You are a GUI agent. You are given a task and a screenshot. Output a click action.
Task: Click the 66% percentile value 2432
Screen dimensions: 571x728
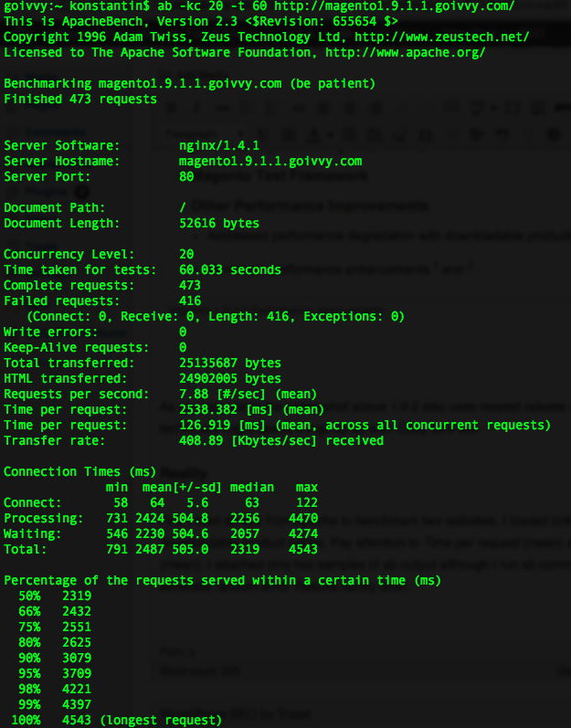coord(77,611)
